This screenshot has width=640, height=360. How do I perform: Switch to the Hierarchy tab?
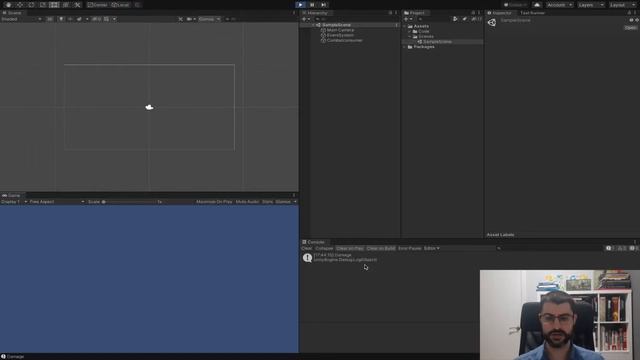[x=316, y=13]
